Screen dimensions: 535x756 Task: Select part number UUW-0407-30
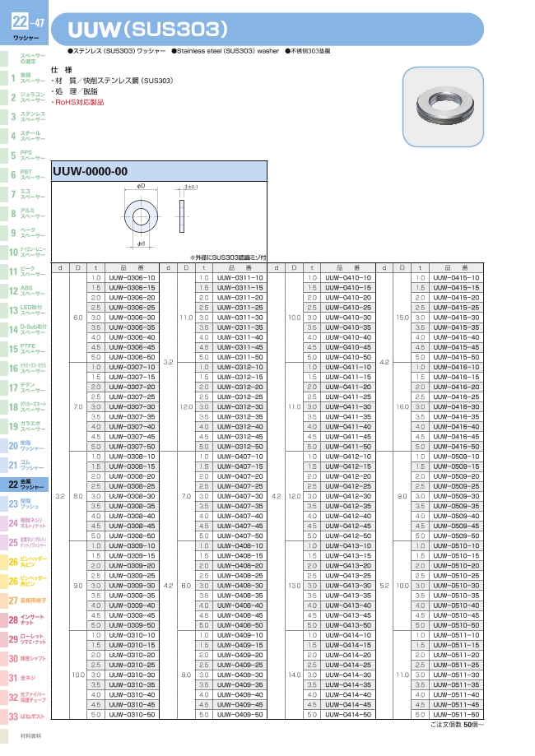coord(240,496)
